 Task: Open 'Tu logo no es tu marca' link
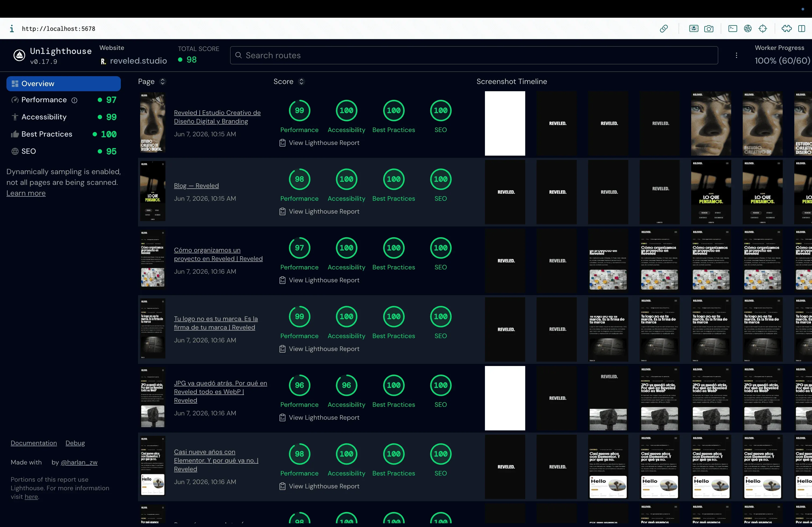[x=216, y=323]
